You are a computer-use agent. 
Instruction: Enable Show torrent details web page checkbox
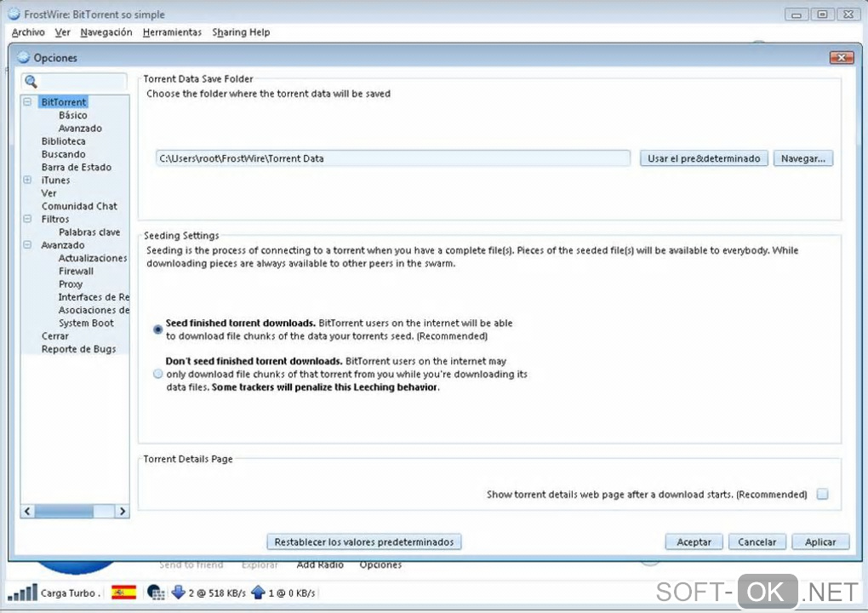823,494
